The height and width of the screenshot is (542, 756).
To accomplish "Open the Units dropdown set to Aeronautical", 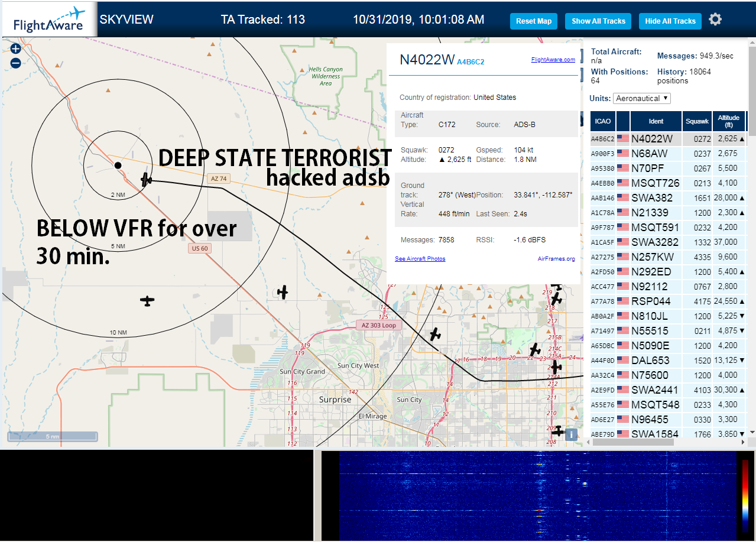I will pos(642,98).
